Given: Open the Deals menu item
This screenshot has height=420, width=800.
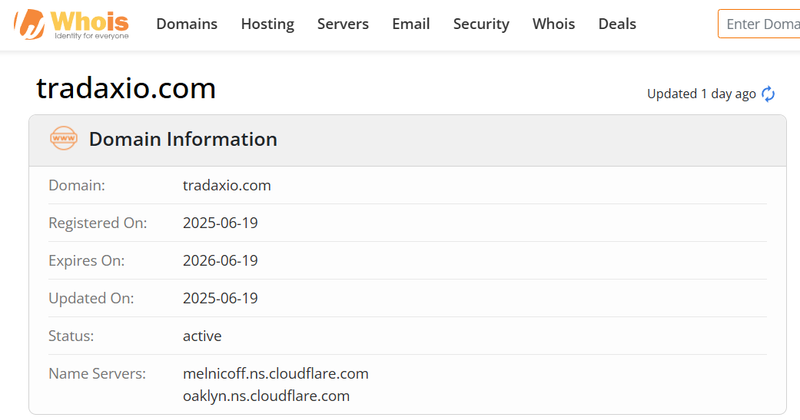Looking at the screenshot, I should (617, 24).
